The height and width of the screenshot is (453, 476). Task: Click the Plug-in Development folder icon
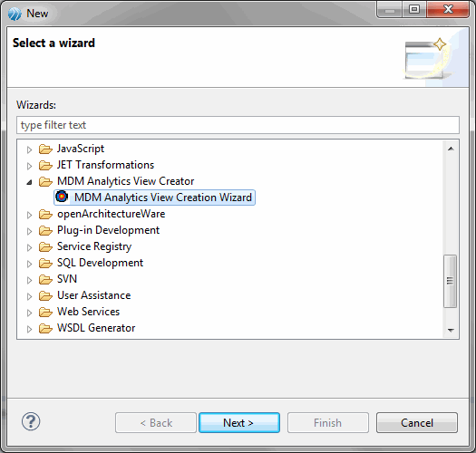coord(45,231)
